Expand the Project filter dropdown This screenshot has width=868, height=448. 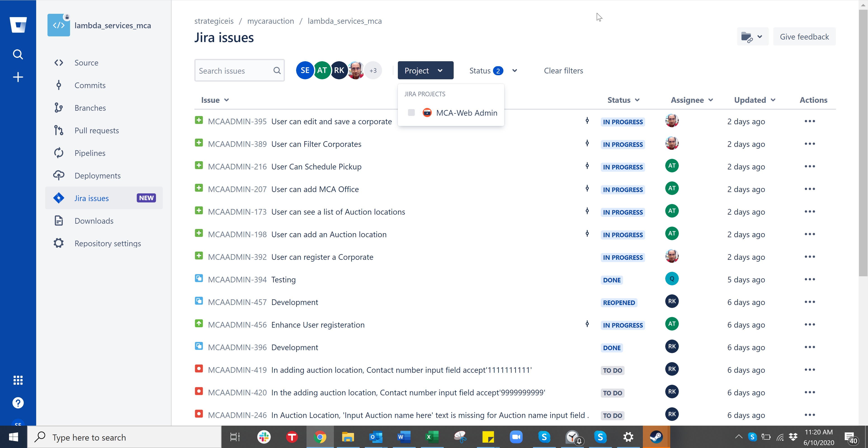point(425,70)
